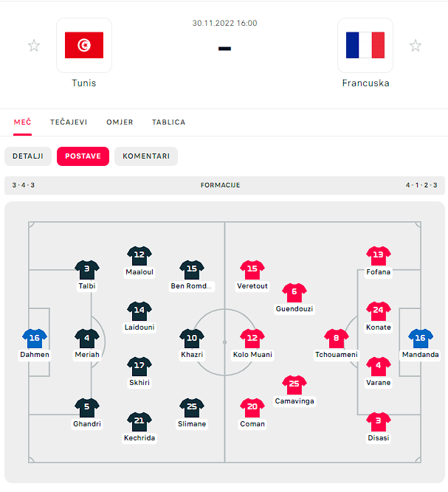The height and width of the screenshot is (492, 448).
Task: Select the MEČ tab
Action: (22, 122)
